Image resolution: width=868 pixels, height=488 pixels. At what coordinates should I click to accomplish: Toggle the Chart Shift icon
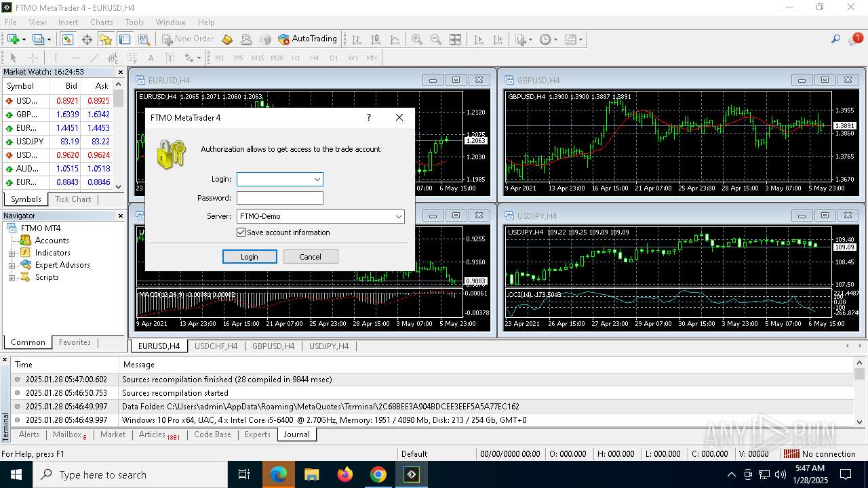point(497,39)
